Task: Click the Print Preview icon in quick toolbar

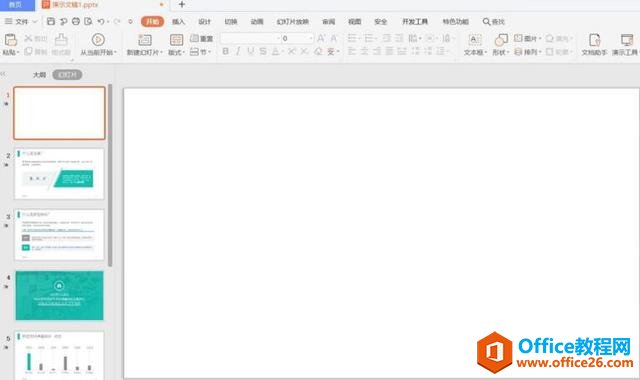Action: click(x=88, y=21)
